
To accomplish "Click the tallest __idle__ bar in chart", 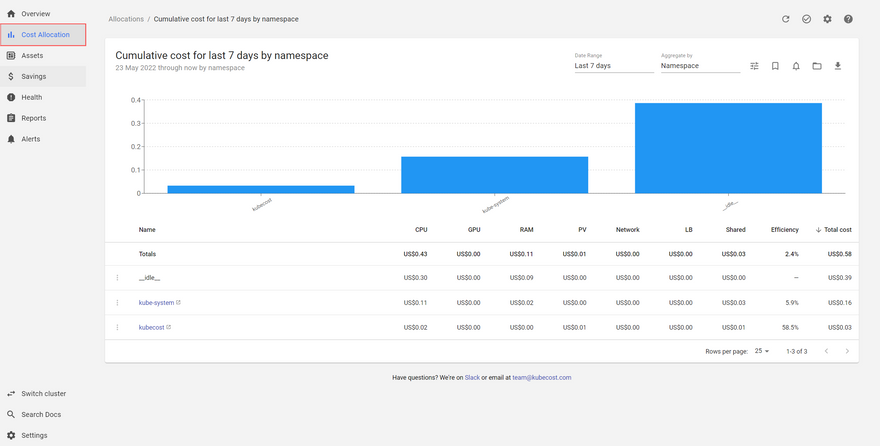I will [728, 148].
